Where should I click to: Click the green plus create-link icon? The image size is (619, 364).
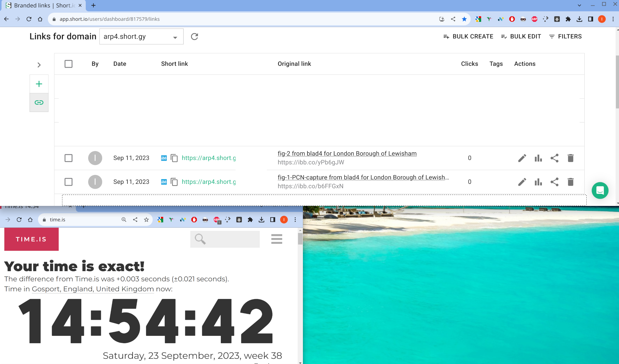click(39, 84)
